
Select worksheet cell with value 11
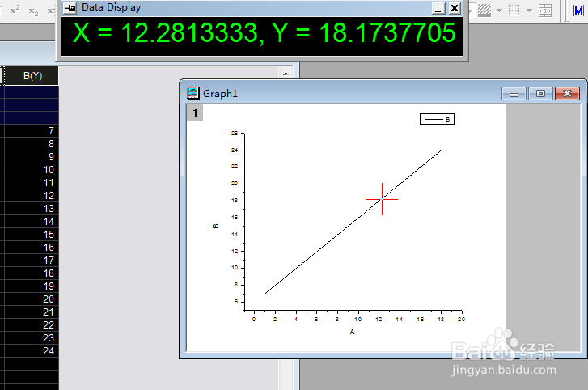(x=32, y=183)
